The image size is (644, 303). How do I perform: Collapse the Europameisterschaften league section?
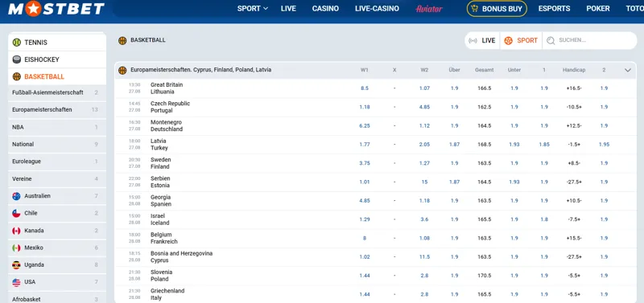click(628, 70)
